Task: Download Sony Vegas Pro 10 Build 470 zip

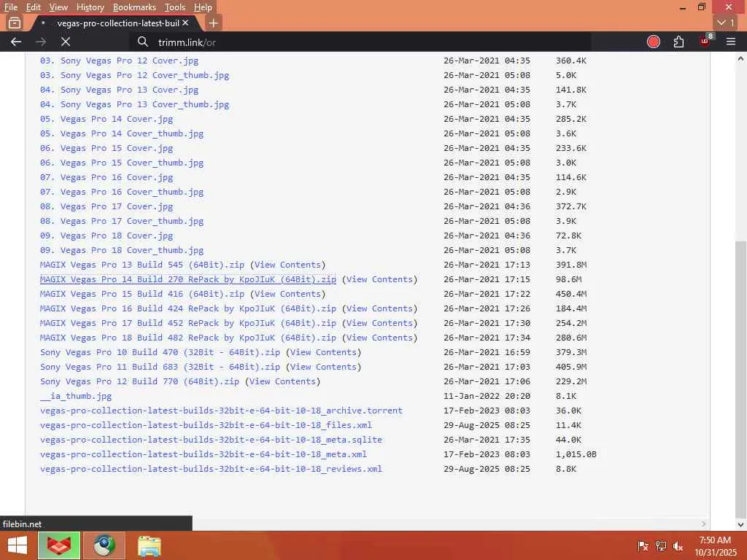Action: (160, 352)
